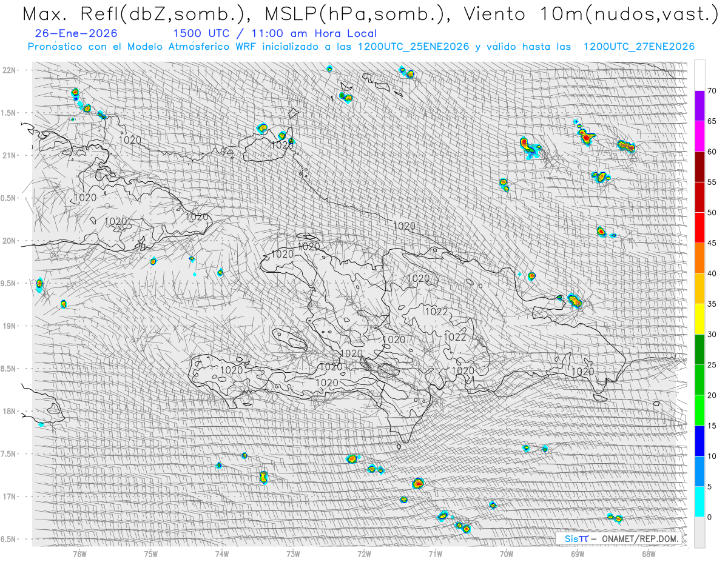728x562 pixels.
Task: Click the colorbar tick value '0'
Action: click(x=709, y=517)
